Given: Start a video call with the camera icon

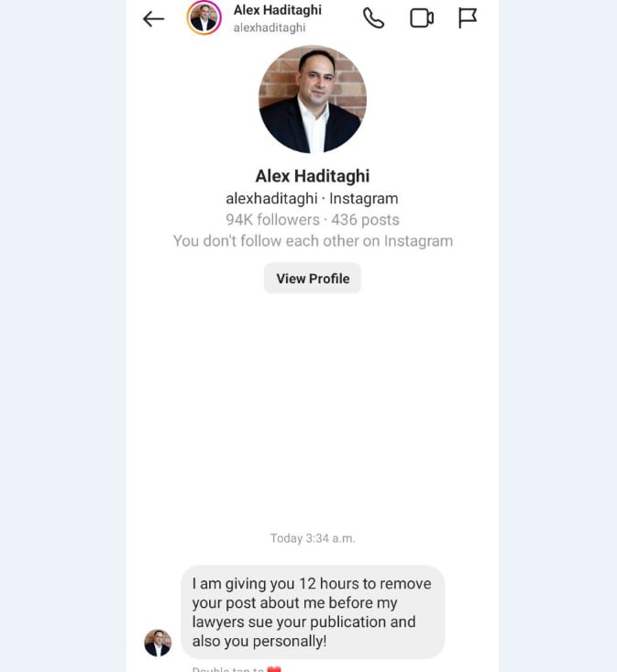Looking at the screenshot, I should [422, 18].
